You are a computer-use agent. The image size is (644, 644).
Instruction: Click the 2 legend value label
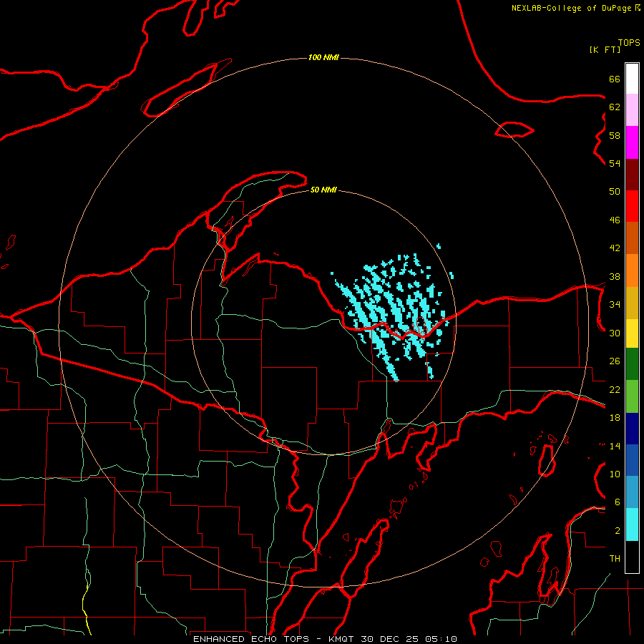coord(618,531)
